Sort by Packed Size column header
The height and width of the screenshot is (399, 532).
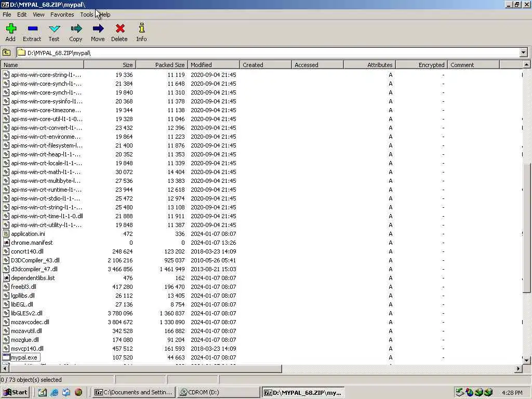[x=162, y=65]
